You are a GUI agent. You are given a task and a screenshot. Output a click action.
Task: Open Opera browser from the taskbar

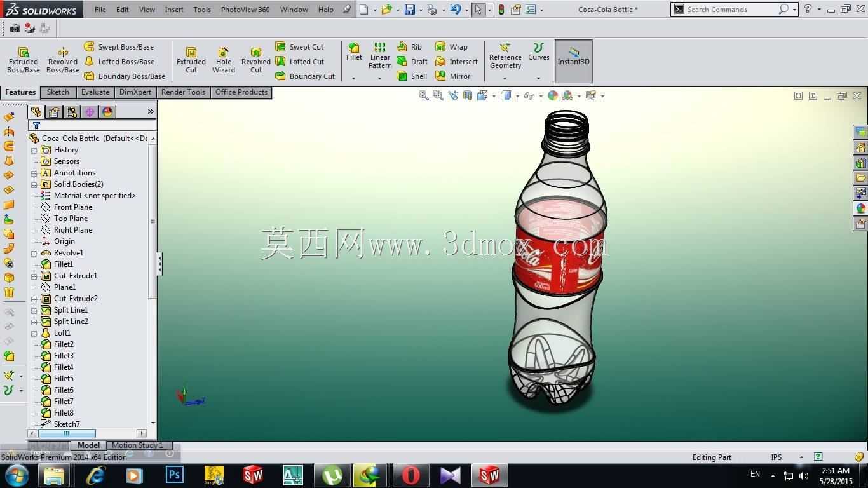click(411, 475)
